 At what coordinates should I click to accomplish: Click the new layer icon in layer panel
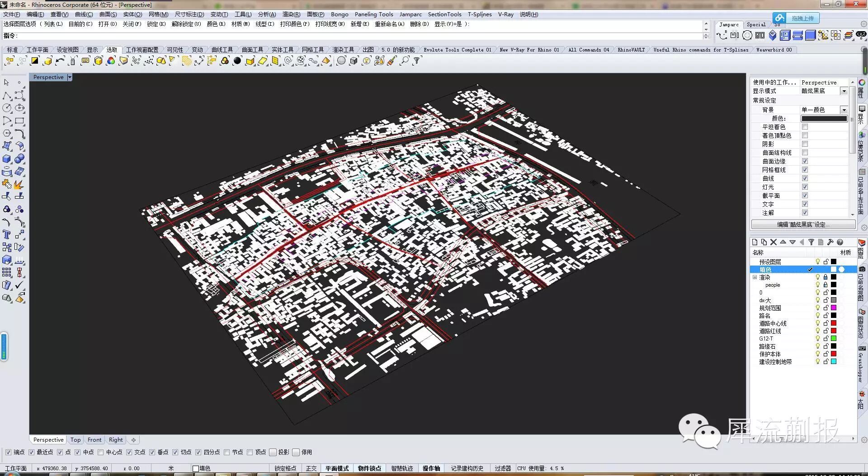(755, 243)
